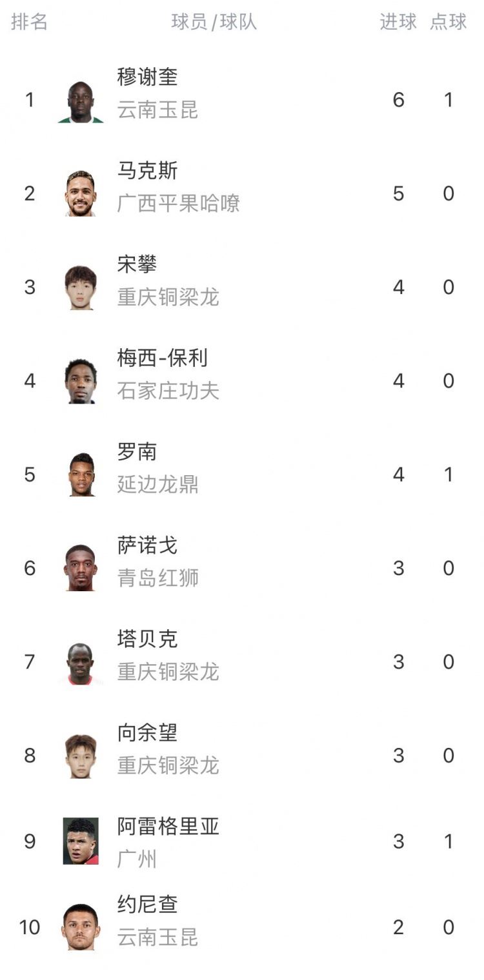This screenshot has width=484, height=980.
Task: Select 梅西-保利's avatar image
Action: 81,381
